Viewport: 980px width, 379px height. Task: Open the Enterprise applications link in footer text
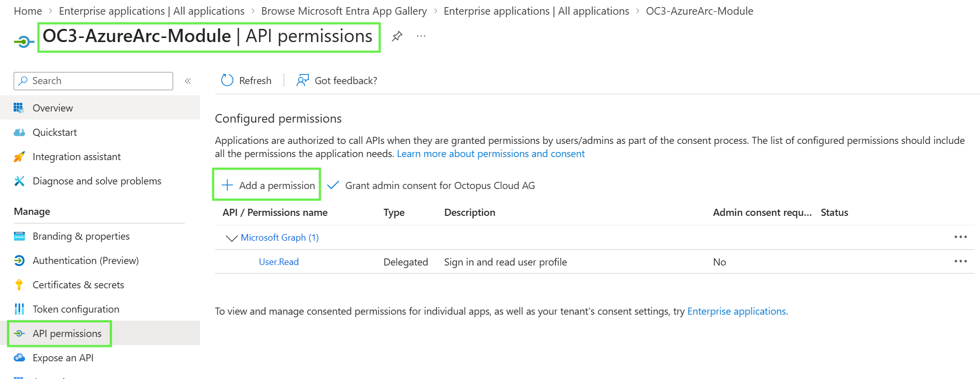point(737,311)
